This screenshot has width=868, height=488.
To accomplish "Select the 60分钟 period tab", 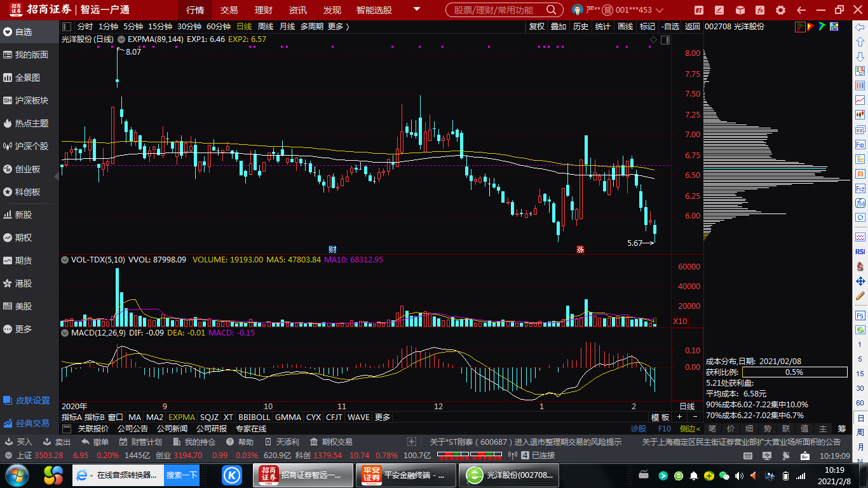I will point(219,27).
